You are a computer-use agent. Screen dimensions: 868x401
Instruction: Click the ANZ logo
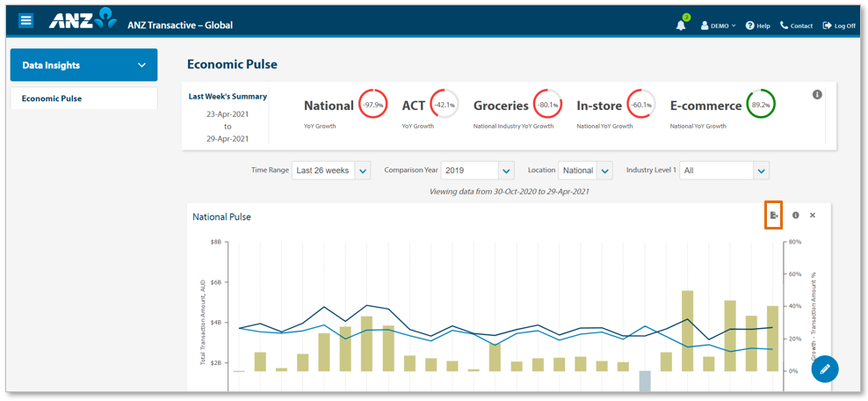(83, 19)
